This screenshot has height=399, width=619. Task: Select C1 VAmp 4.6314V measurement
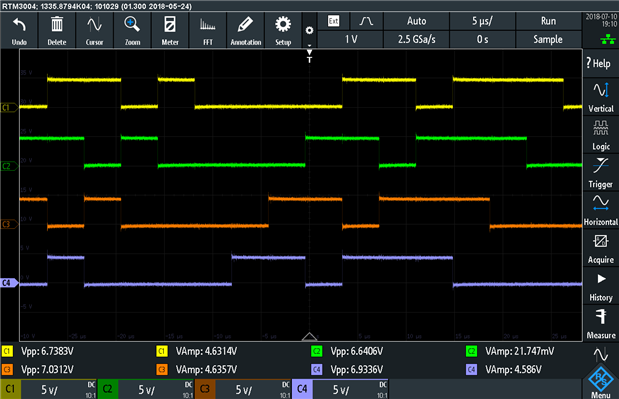[206, 351]
